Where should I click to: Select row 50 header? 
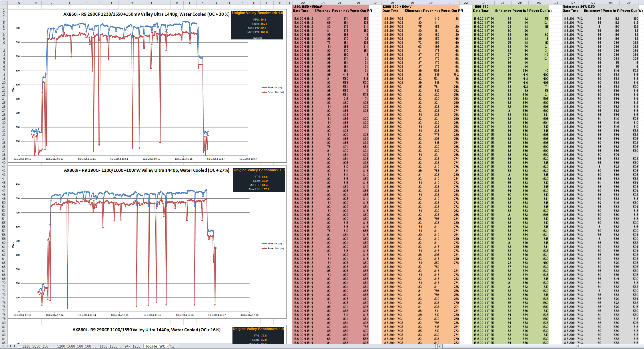pyautogui.click(x=4, y=203)
